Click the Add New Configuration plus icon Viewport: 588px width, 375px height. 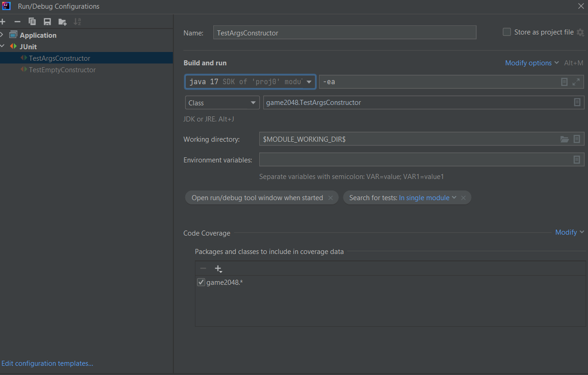(x=3, y=22)
